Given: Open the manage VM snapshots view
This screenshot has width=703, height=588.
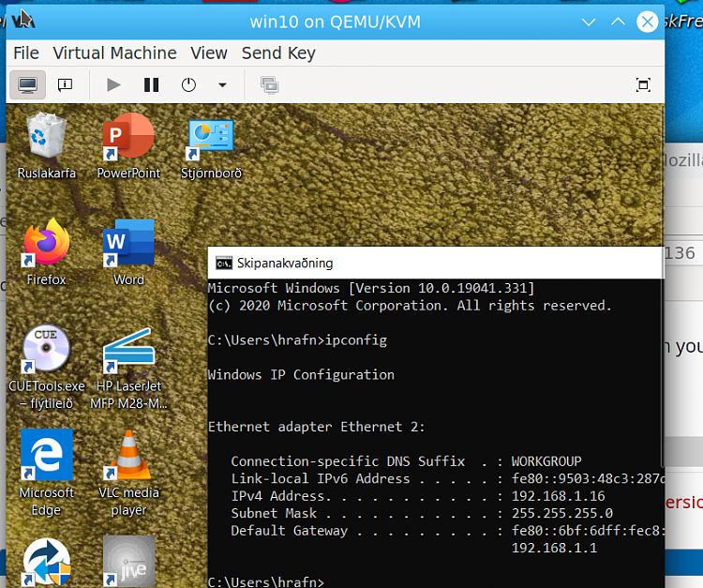Looking at the screenshot, I should (269, 84).
